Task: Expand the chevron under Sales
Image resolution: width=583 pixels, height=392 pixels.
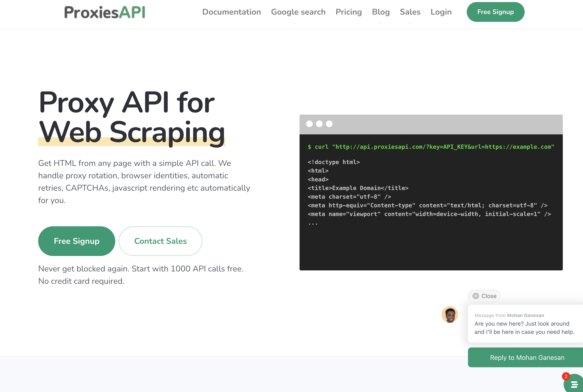Action: tap(410, 23)
